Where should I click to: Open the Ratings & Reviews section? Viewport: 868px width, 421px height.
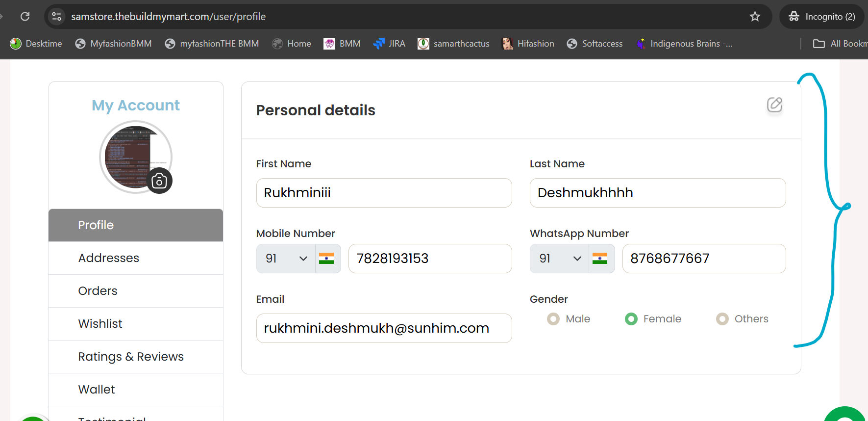(x=136, y=357)
